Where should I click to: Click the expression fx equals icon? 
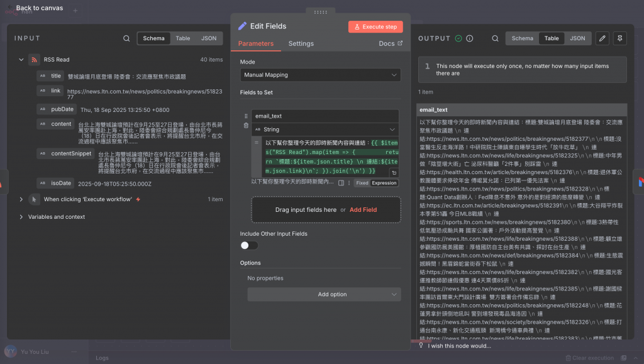[257, 143]
